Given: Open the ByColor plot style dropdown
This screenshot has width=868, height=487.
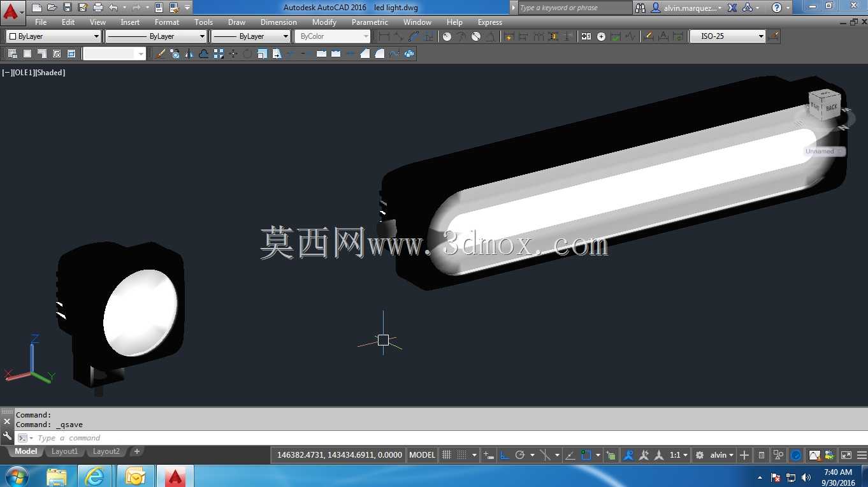Looking at the screenshot, I should click(x=332, y=36).
